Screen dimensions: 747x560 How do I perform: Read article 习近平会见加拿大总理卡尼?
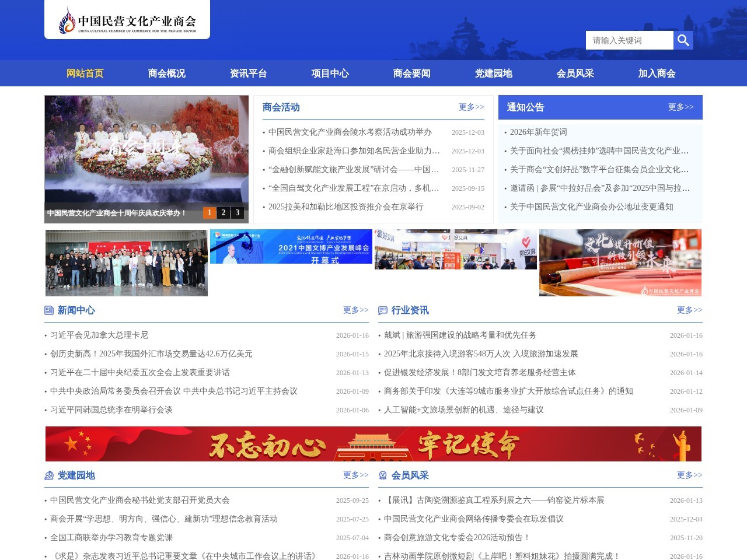pos(99,335)
